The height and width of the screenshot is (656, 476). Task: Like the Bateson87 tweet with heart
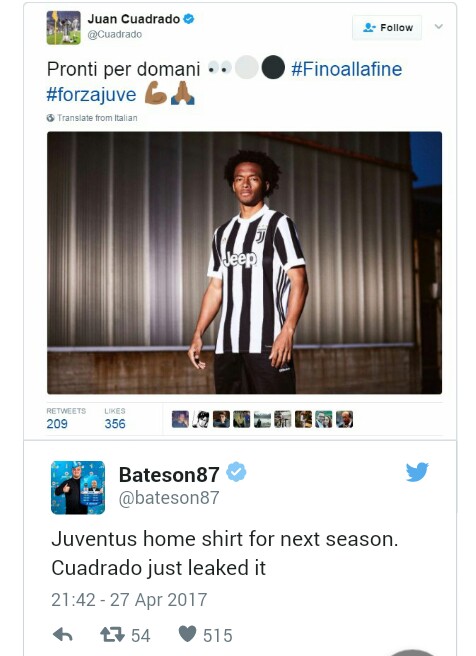187,634
